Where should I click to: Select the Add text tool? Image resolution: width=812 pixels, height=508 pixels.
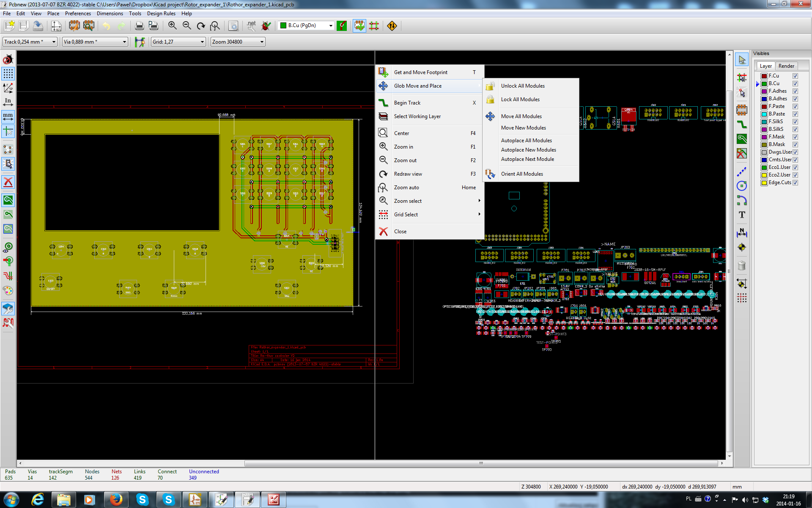pos(742,215)
